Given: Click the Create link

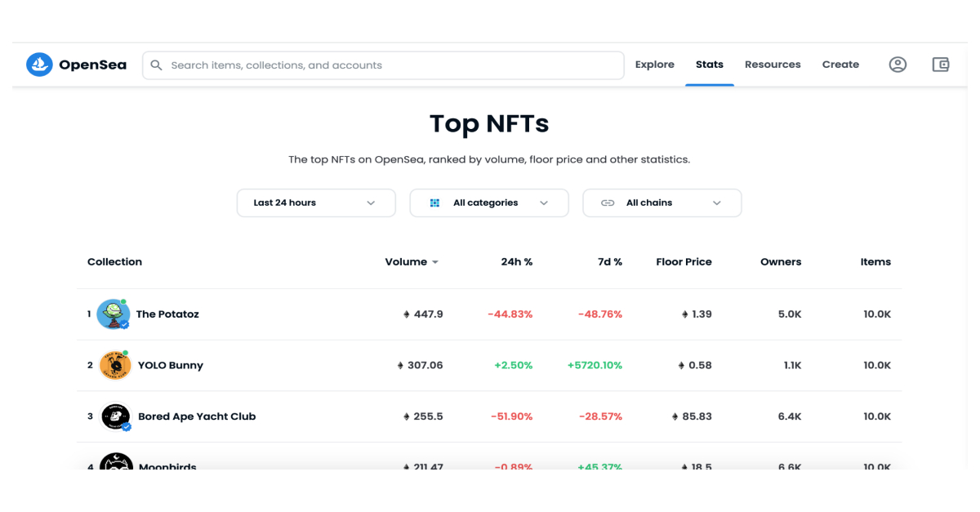Looking at the screenshot, I should [840, 65].
